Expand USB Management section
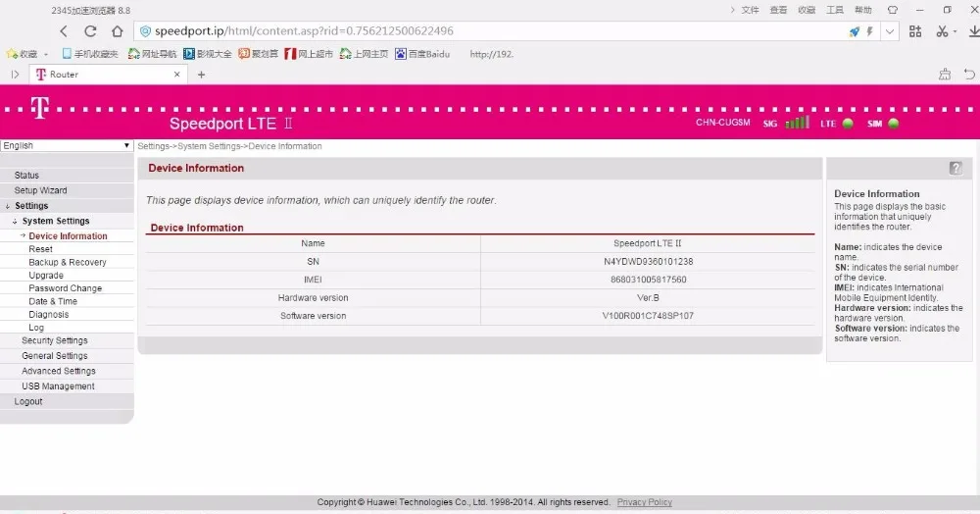 pyautogui.click(x=58, y=386)
